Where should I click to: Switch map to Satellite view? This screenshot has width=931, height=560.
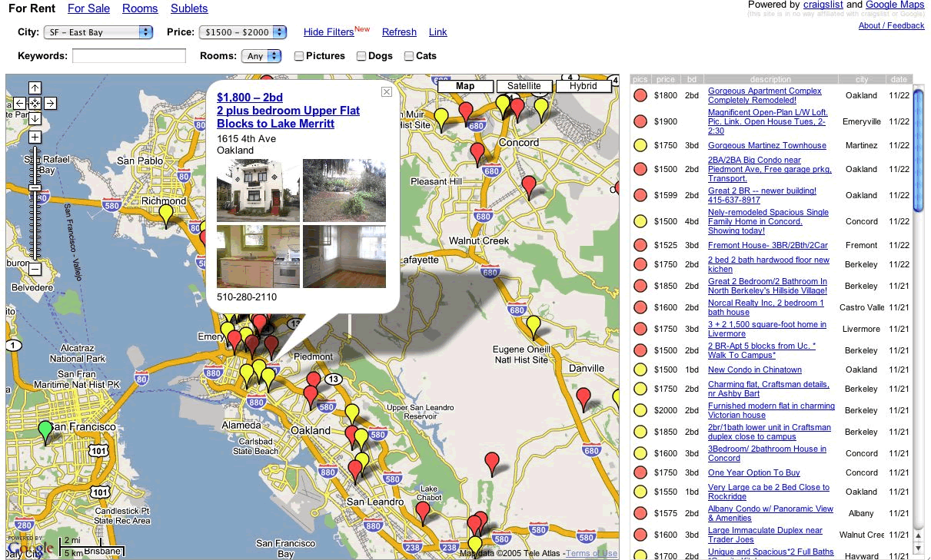pos(524,86)
